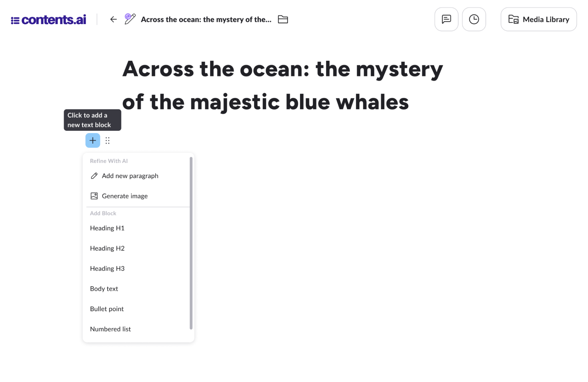
Task: Click the six-dot drag handle
Action: tap(107, 140)
